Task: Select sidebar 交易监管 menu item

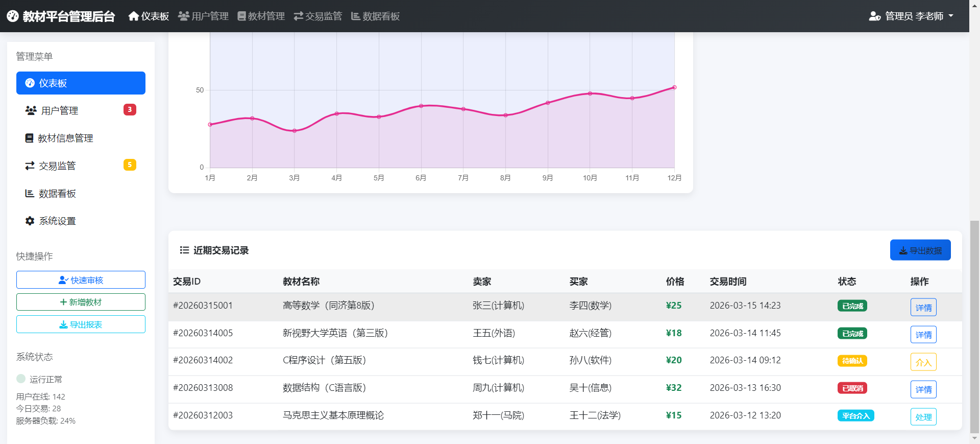Action: 81,166
